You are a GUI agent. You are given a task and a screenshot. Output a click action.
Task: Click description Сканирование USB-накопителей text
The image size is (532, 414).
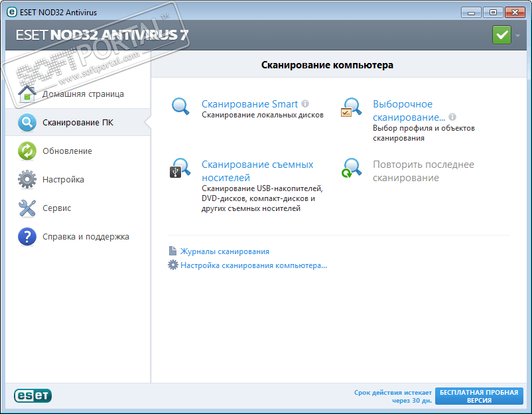pyautogui.click(x=262, y=198)
